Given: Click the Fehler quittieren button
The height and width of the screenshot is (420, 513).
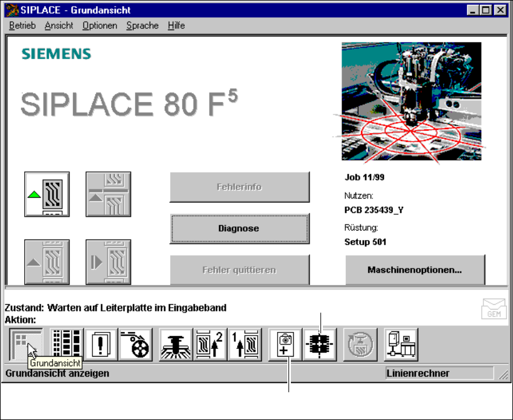Looking at the screenshot, I should point(240,270).
